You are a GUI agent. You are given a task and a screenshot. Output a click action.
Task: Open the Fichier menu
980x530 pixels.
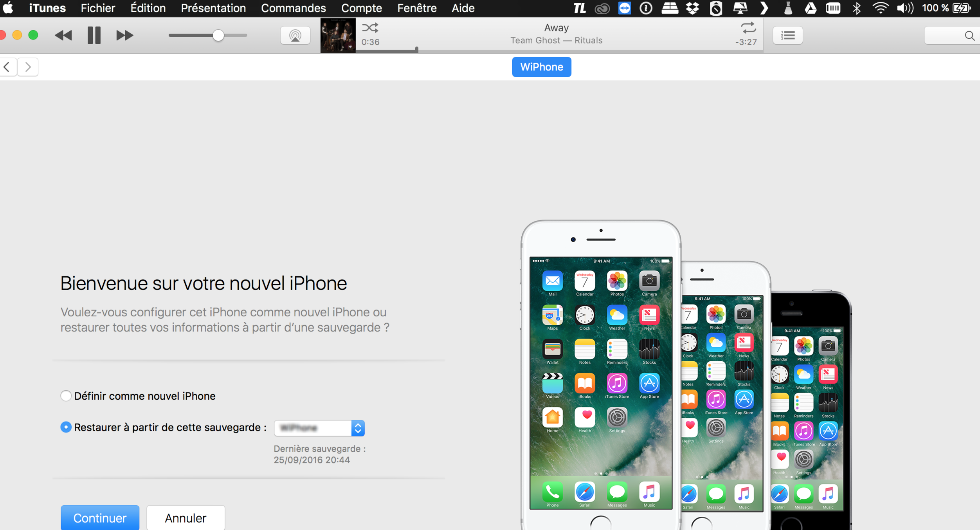pyautogui.click(x=98, y=8)
